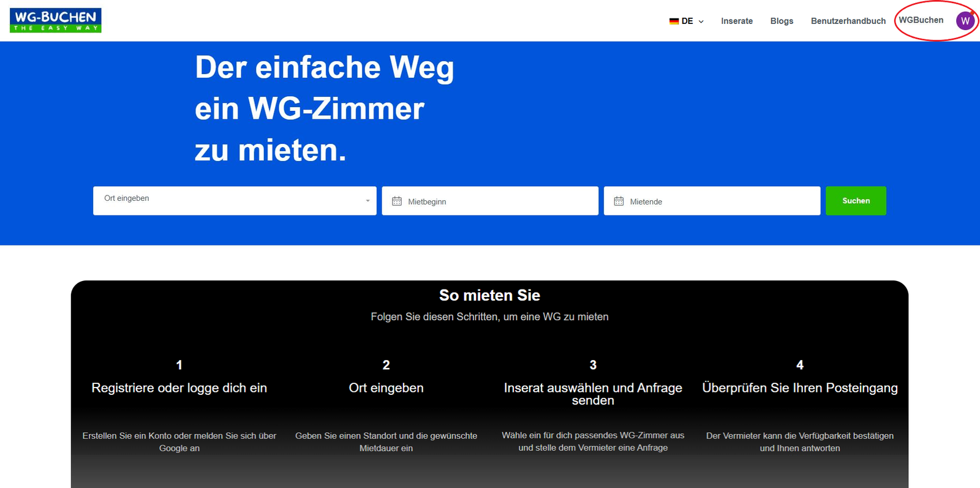
Task: Open the Inserate menu item
Action: 737,21
